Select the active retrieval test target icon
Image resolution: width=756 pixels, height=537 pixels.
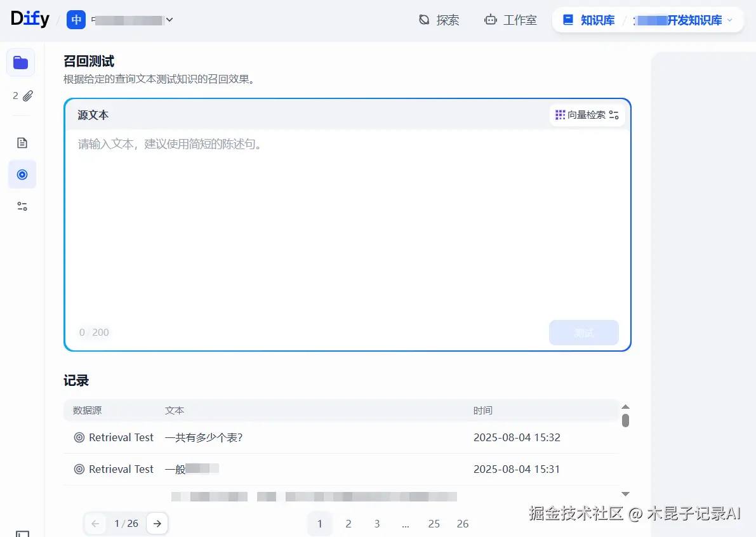pos(22,174)
